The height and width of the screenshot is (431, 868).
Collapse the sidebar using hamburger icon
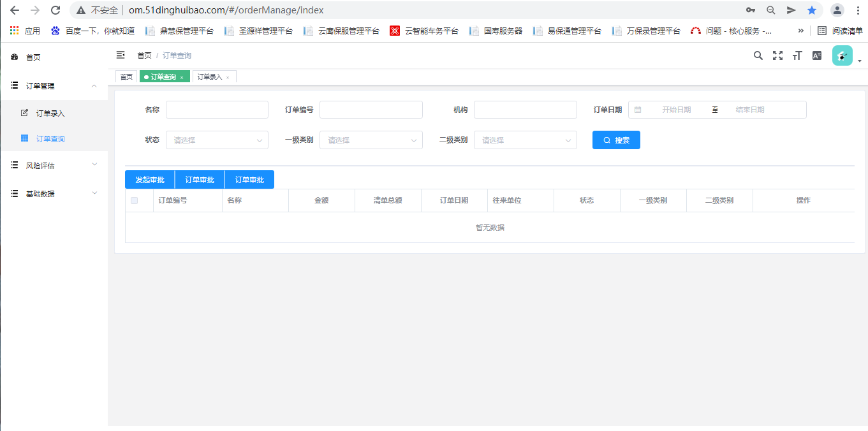coord(121,55)
